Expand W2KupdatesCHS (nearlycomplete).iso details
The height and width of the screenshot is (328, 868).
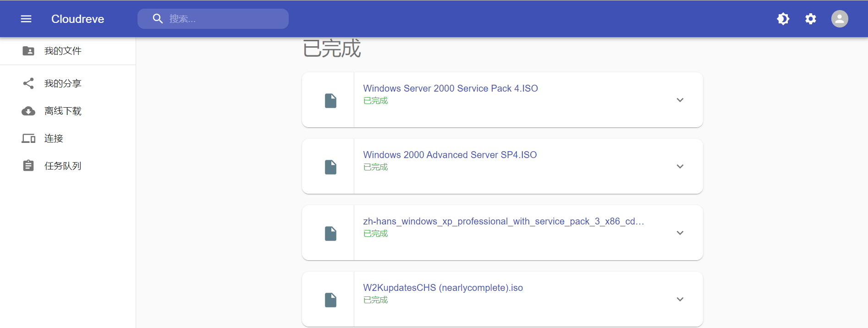coord(680,299)
